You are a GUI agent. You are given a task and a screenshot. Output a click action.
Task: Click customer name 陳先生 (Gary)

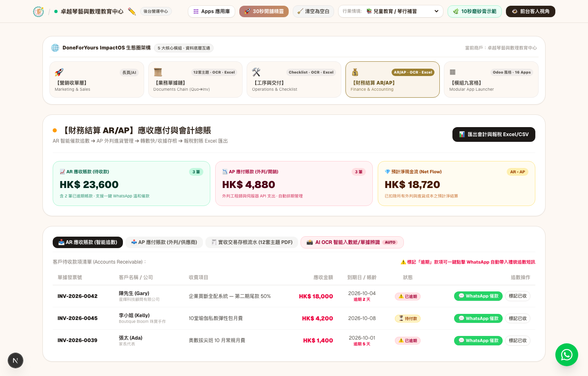pyautogui.click(x=134, y=293)
